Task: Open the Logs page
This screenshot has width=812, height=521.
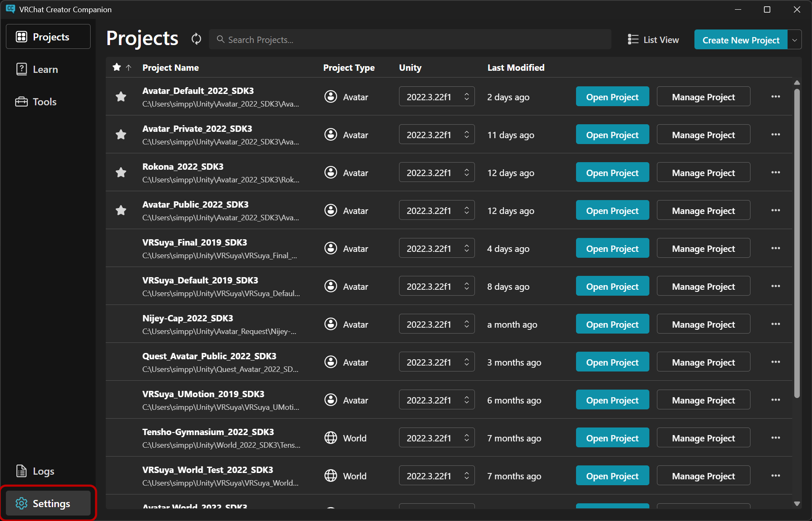Action: click(48, 471)
